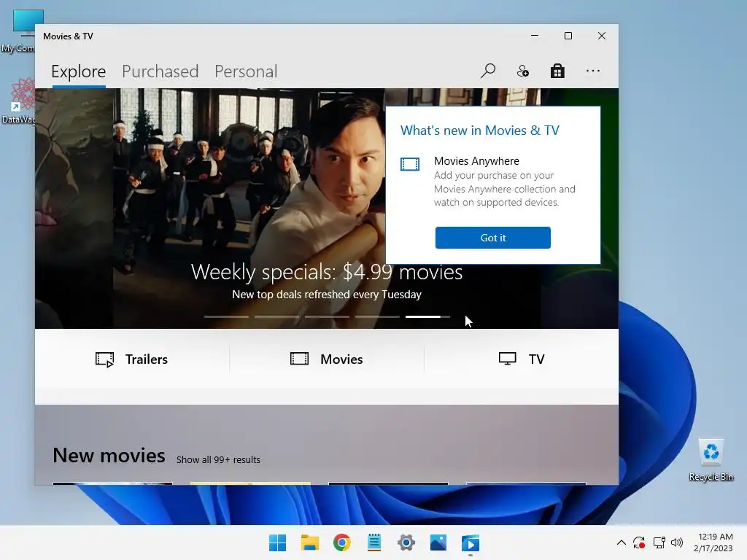Click the volume speaker tray icon
747x560 pixels.
coord(676,542)
